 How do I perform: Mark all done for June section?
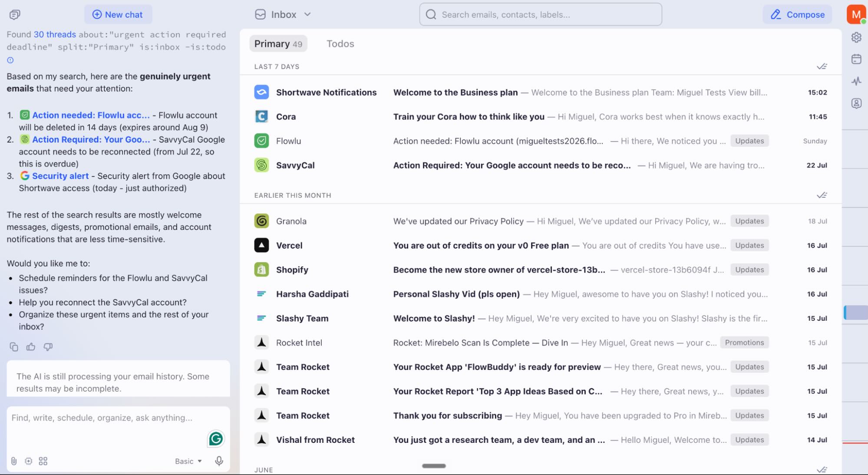click(822, 469)
